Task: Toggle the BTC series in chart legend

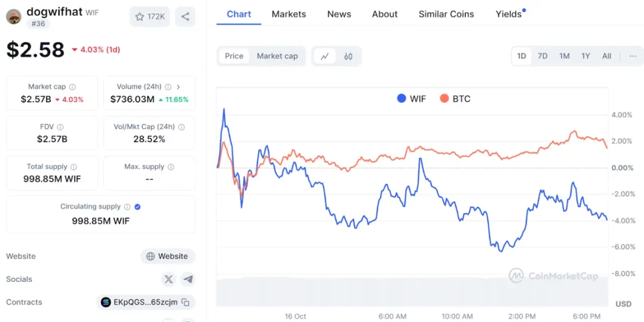Action: coord(455,99)
